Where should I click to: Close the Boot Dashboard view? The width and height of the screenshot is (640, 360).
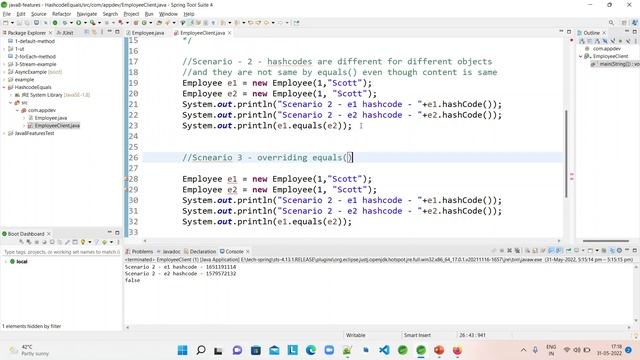click(x=49, y=233)
